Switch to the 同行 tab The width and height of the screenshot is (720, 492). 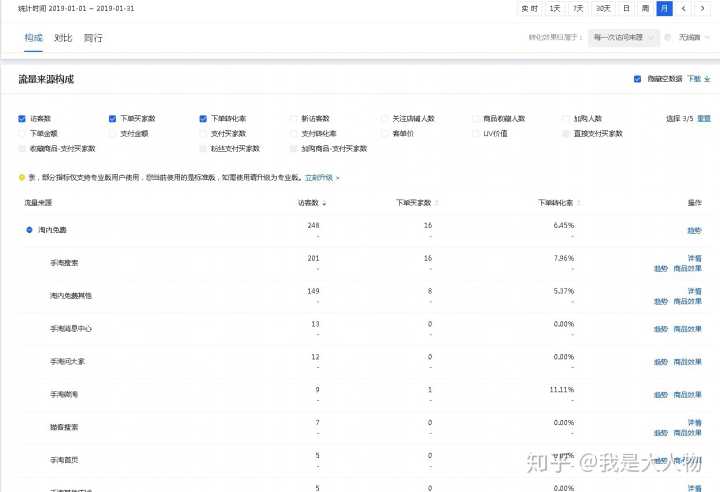[93, 38]
